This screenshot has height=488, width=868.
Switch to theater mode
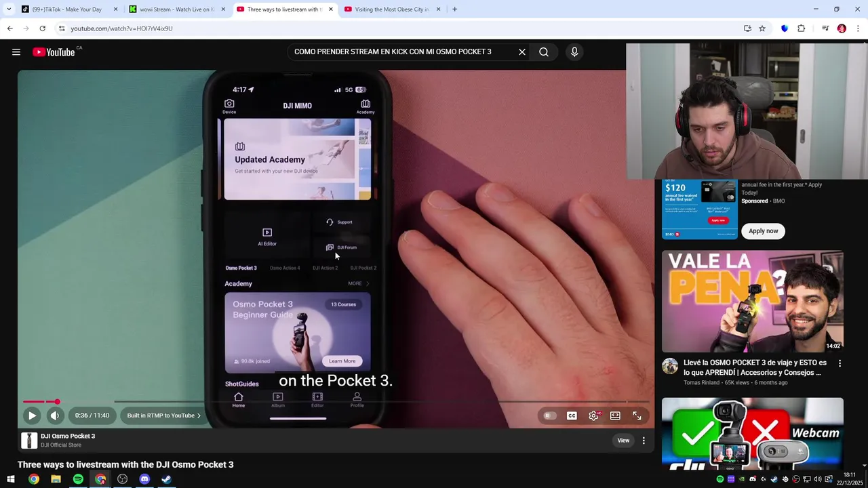click(615, 415)
